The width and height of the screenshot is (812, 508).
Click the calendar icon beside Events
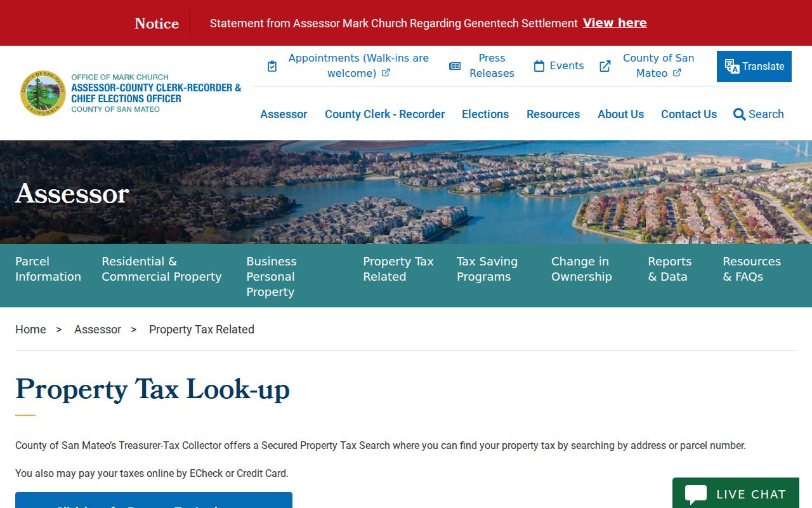coord(539,66)
